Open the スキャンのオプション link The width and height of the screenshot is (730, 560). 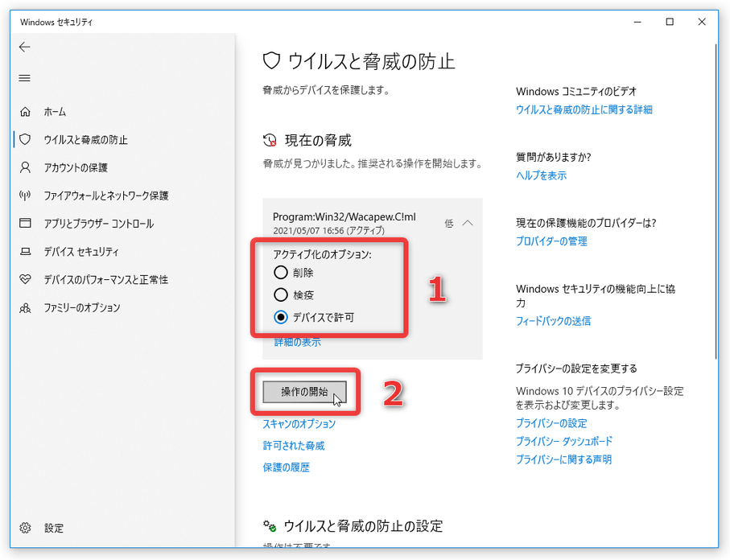pos(299,424)
